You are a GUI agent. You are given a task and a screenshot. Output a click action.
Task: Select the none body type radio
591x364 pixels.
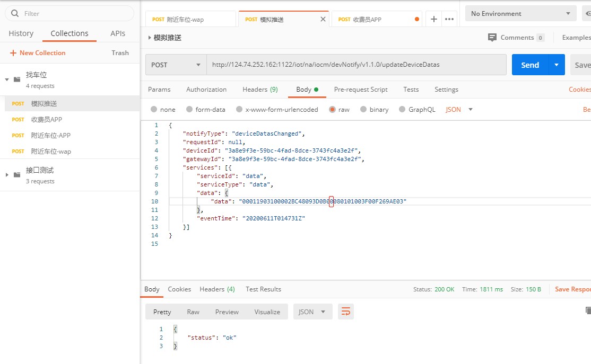(x=154, y=110)
